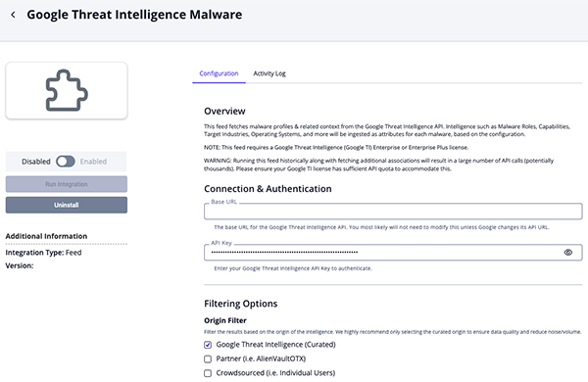Check Google Threat Intelligence (Curated) checkbox

pyautogui.click(x=208, y=345)
